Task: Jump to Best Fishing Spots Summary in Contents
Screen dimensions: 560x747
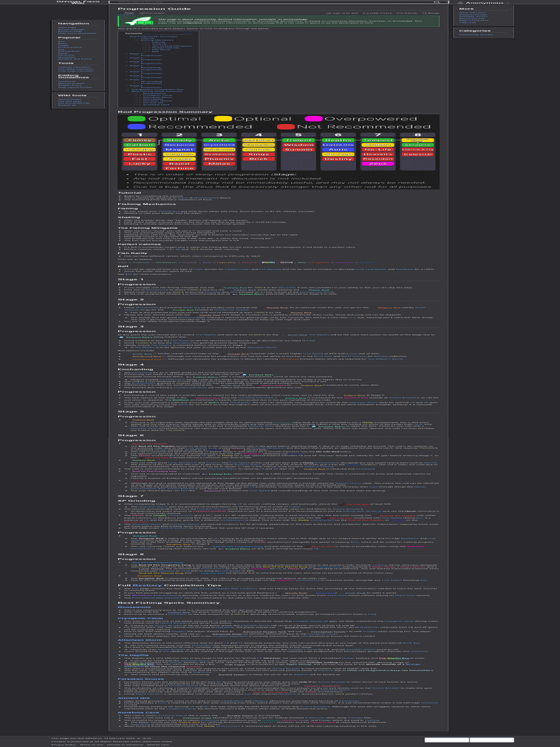Action: pos(157,91)
